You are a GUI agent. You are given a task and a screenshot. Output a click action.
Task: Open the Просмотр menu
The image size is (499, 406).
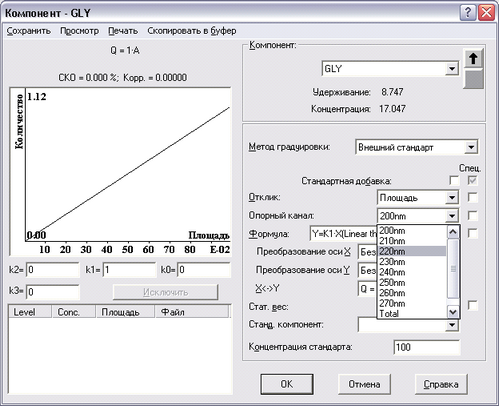pos(79,31)
